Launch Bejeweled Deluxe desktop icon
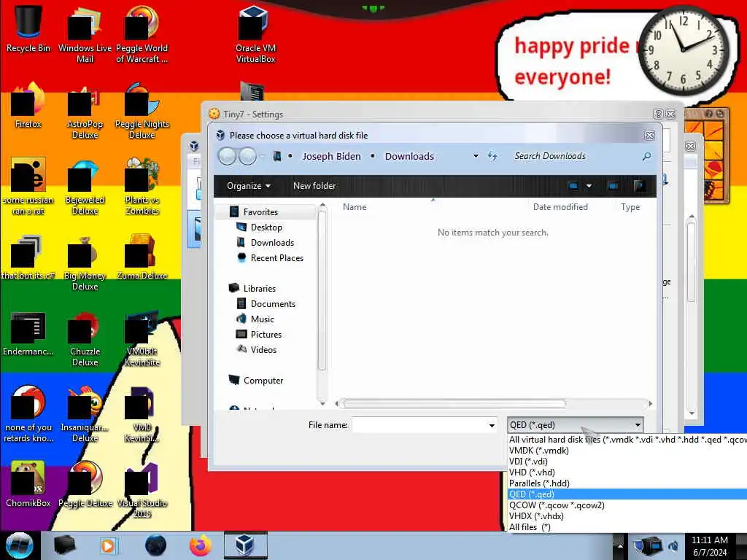 pyautogui.click(x=85, y=187)
